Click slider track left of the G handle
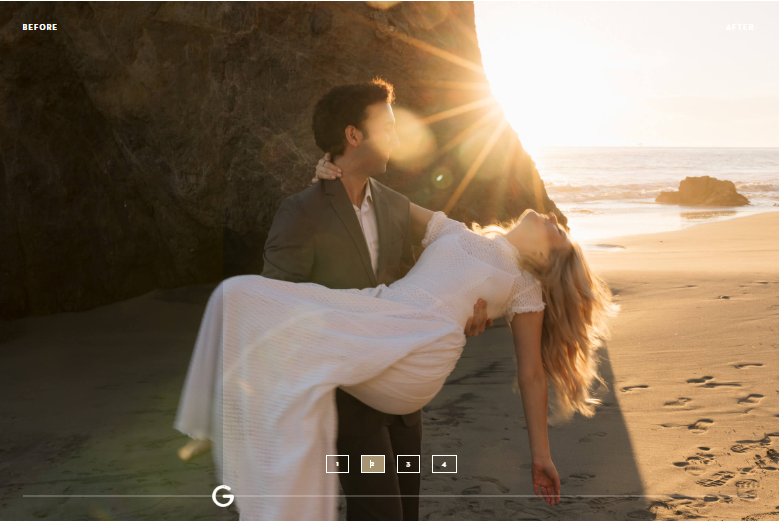Viewport: 780px width, 521px height. [110, 496]
